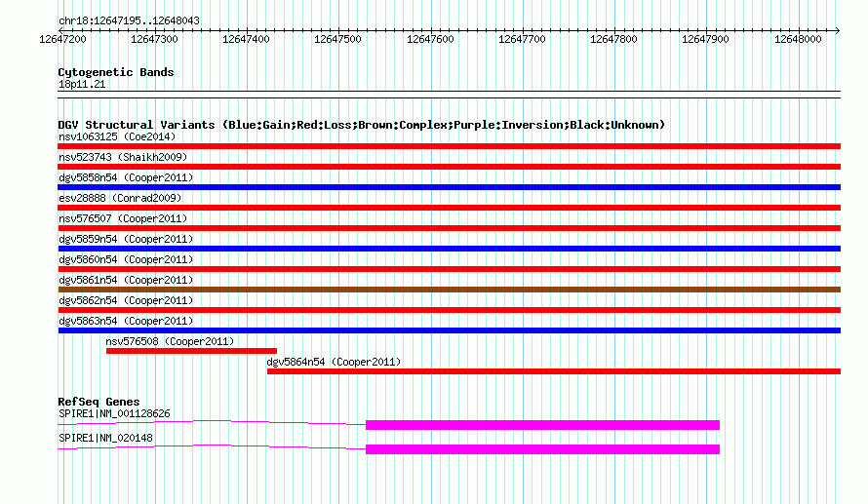Click ruler position 12647800
Screen dimensions: 868x504
tap(613, 39)
